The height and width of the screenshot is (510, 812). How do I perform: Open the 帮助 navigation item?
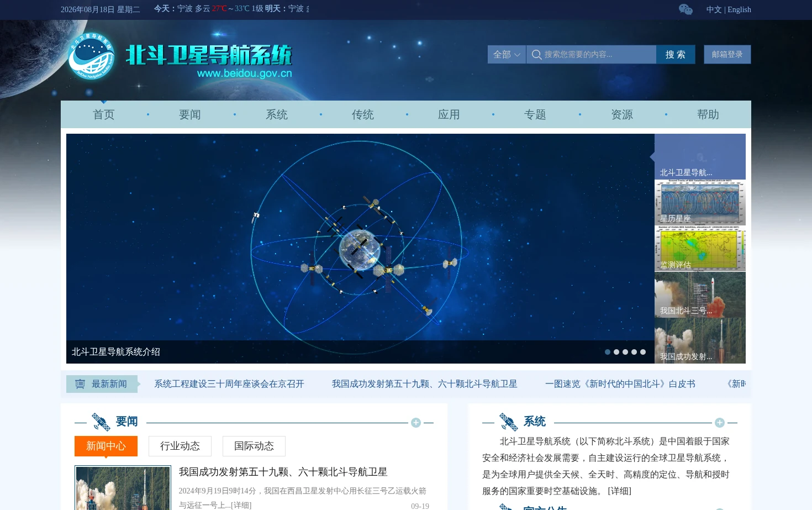[x=708, y=114]
